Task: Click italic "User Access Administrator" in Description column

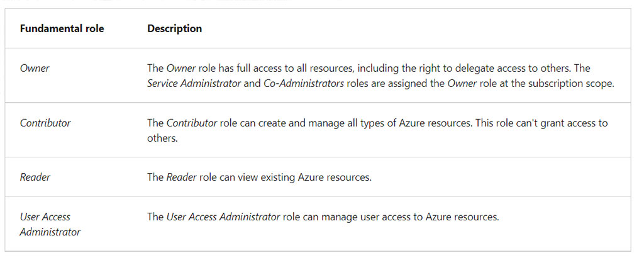Action: [223, 217]
